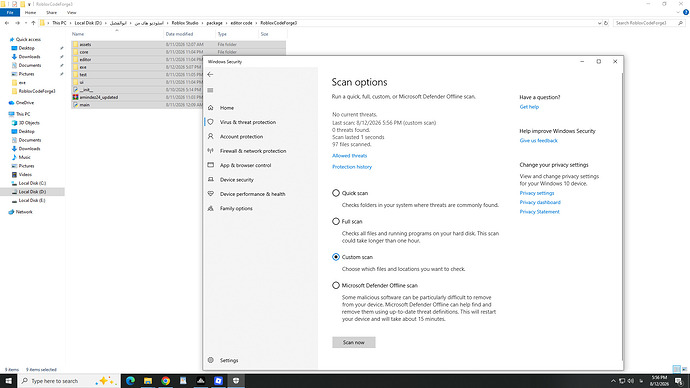Open Music folder under This PC
Image resolution: width=690 pixels, height=388 pixels.
point(25,157)
